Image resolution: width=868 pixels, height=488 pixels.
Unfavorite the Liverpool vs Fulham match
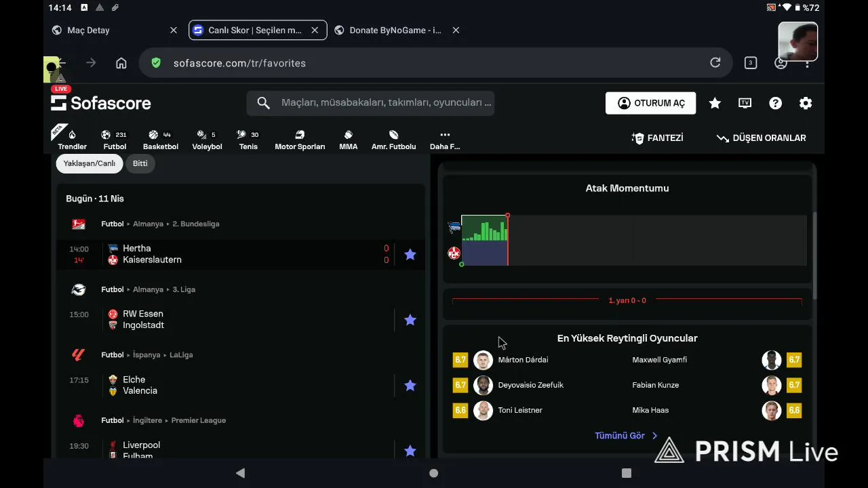(410, 451)
